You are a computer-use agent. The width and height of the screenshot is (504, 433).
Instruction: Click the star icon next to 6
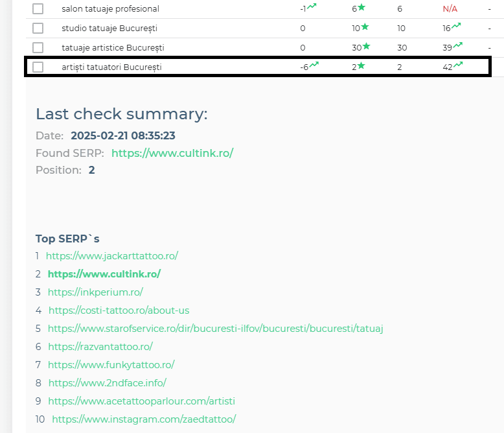tap(361, 7)
